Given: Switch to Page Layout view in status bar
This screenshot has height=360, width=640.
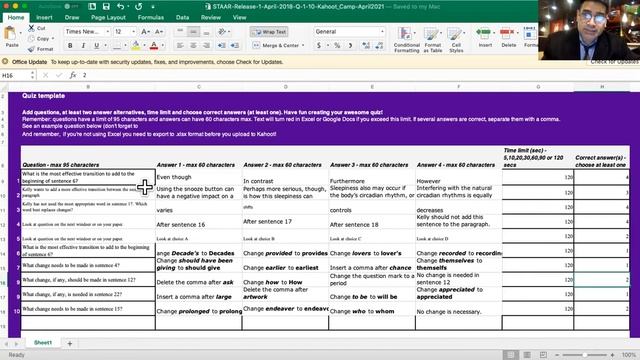Looking at the screenshot, I should coord(527,355).
